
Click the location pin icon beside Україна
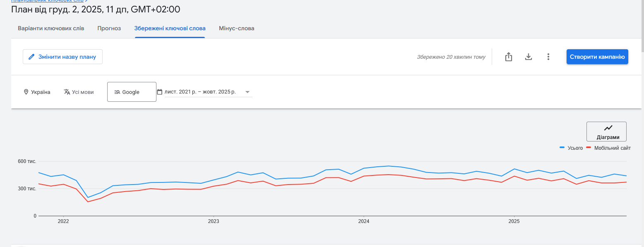click(x=26, y=92)
